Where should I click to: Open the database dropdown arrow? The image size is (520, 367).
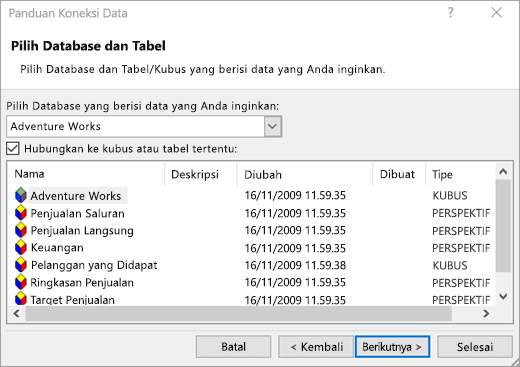tap(273, 126)
